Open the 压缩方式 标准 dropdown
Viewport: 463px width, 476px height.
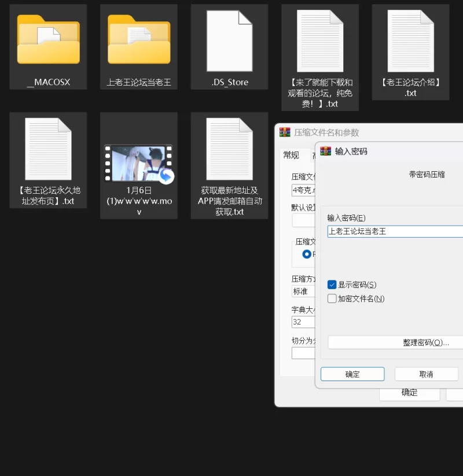[303, 291]
